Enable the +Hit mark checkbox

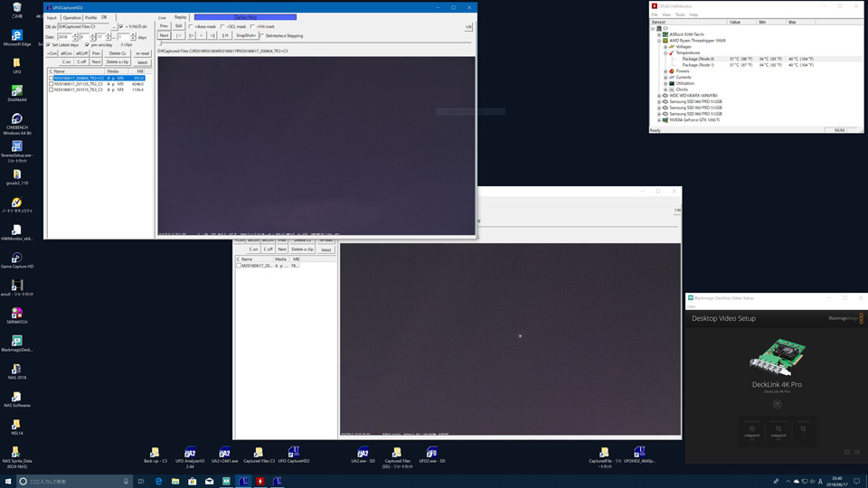[252, 26]
